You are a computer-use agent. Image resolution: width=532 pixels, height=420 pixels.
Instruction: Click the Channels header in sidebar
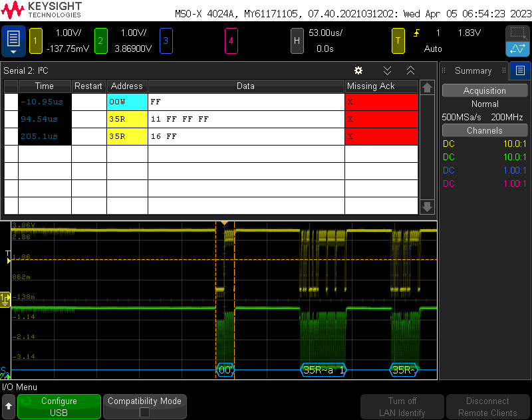(484, 130)
